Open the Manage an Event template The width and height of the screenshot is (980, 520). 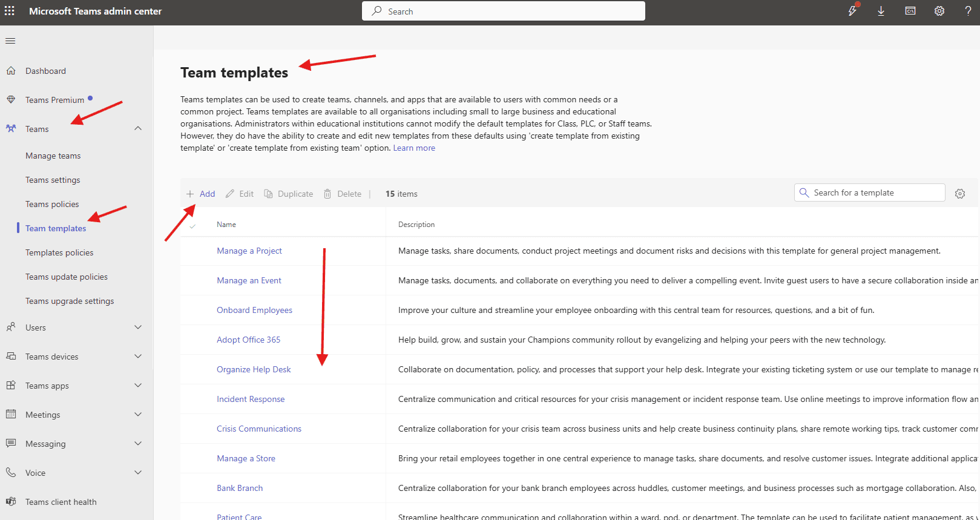(x=249, y=280)
